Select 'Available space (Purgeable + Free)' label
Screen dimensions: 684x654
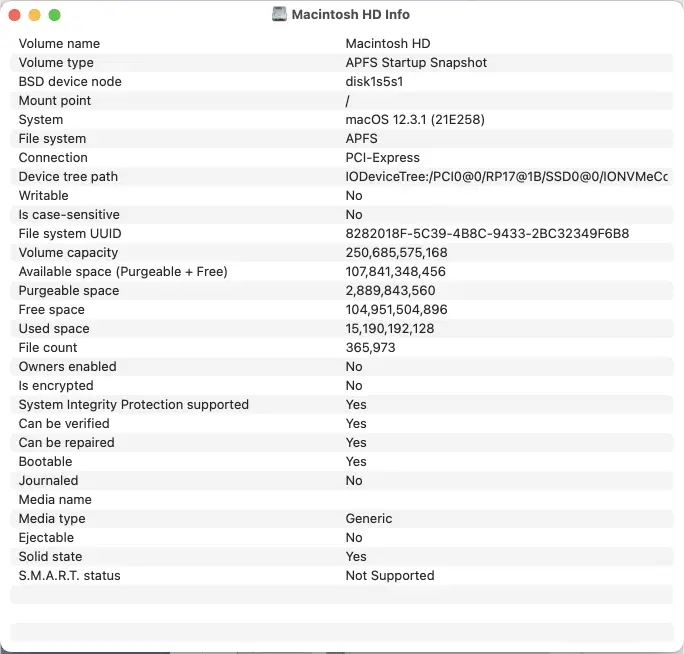[x=123, y=272]
